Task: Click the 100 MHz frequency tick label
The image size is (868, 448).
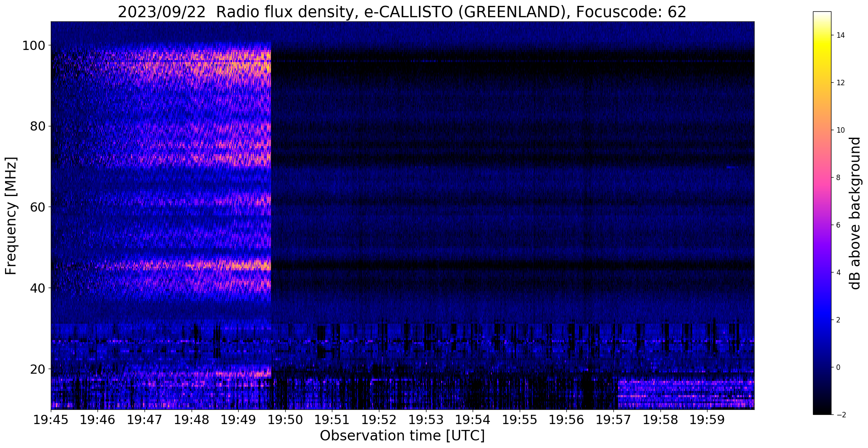Action: (34, 45)
